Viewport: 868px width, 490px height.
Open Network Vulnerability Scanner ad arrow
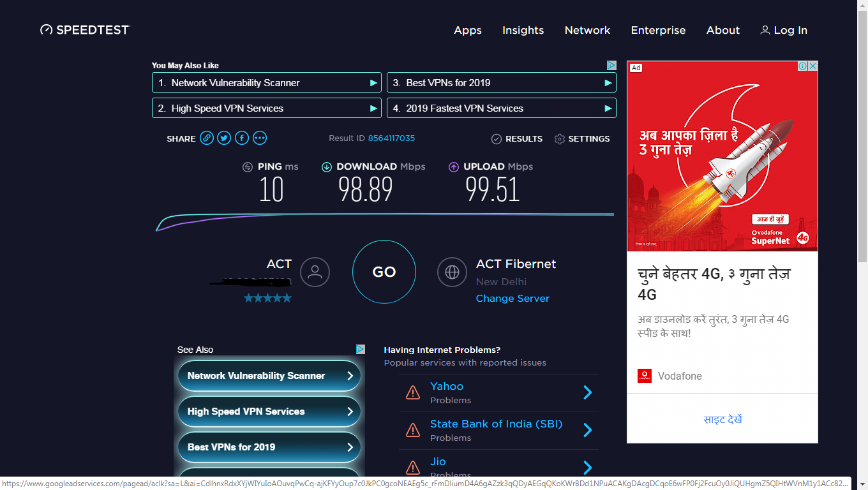coord(374,83)
